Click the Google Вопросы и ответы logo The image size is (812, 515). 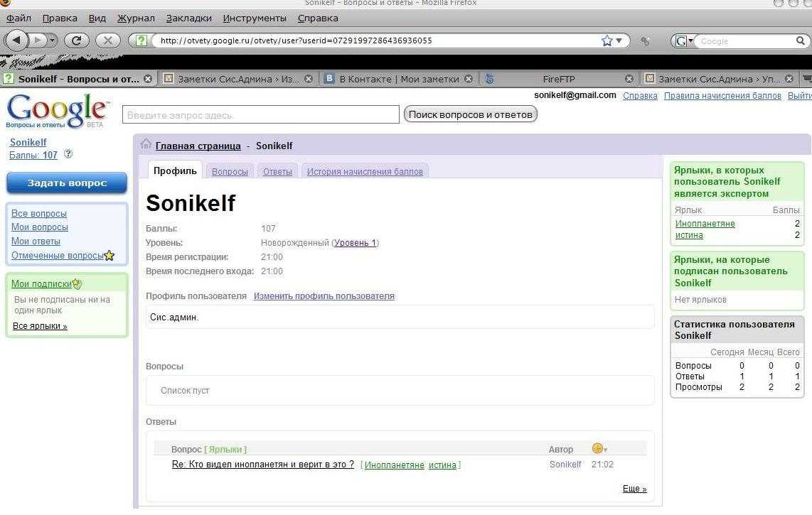(x=57, y=111)
